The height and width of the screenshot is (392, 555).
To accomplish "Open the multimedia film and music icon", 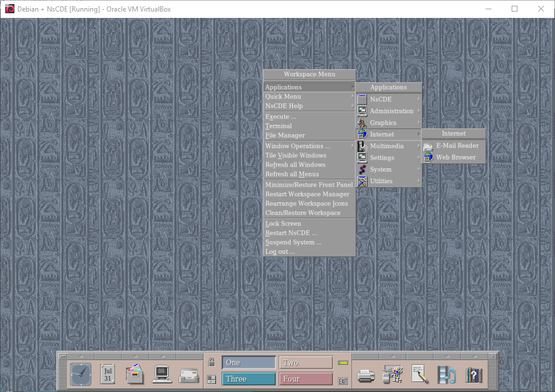I will coord(446,375).
